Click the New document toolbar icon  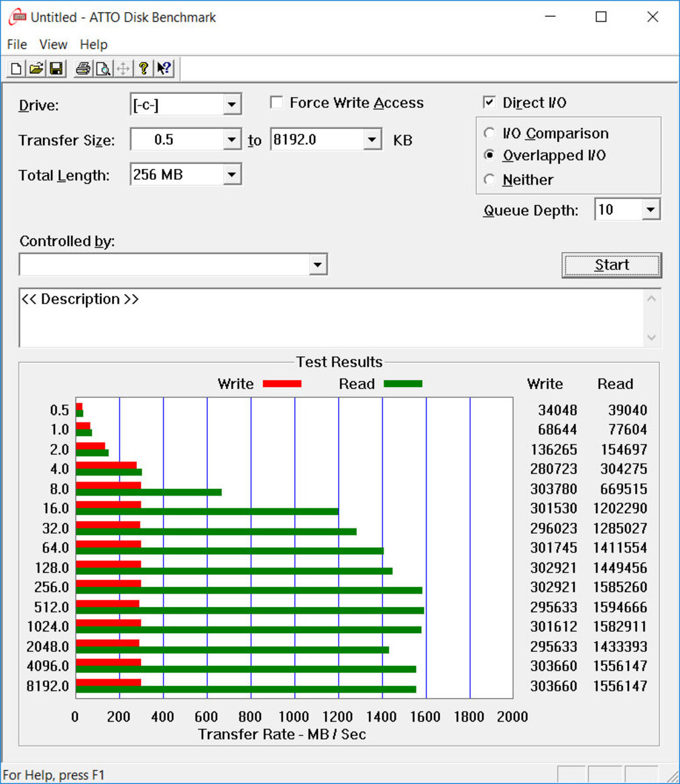click(x=16, y=68)
